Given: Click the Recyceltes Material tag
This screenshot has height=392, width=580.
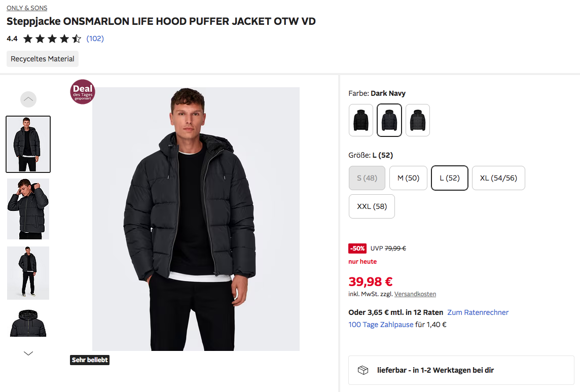Looking at the screenshot, I should (x=43, y=59).
